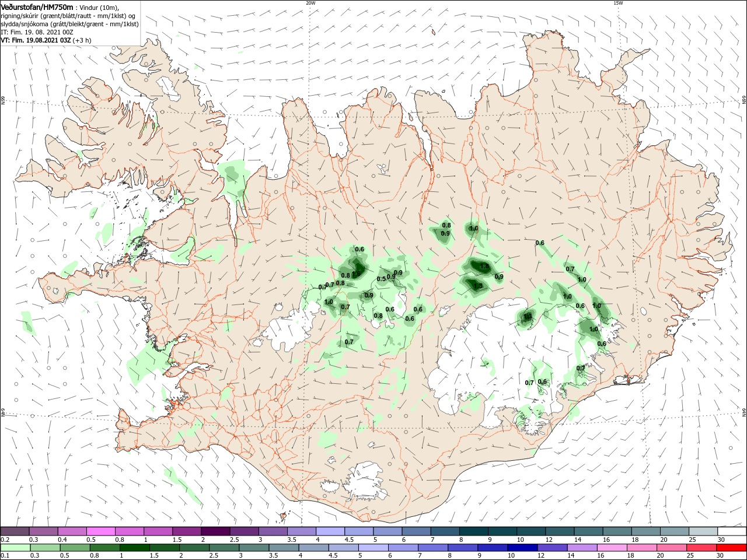This screenshot has width=747, height=560.
Task: Click the 15W longitude label
Action: pyautogui.click(x=618, y=3)
